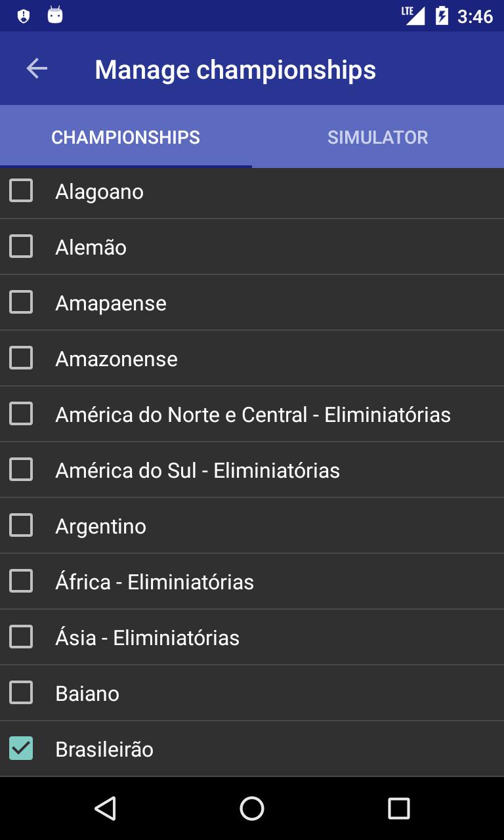The width and height of the screenshot is (504, 840).
Task: Tap the Android debug icon in status bar
Action: [55, 15]
